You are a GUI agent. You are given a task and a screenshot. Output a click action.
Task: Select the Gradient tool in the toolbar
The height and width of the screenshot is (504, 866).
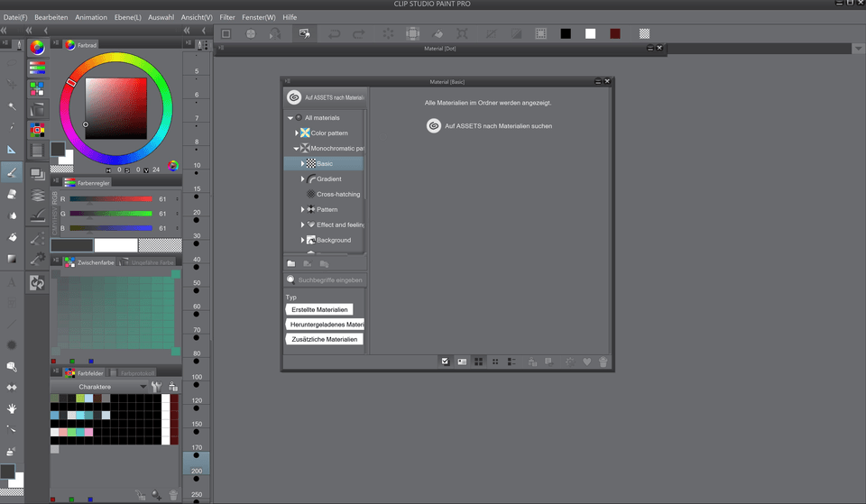point(12,259)
